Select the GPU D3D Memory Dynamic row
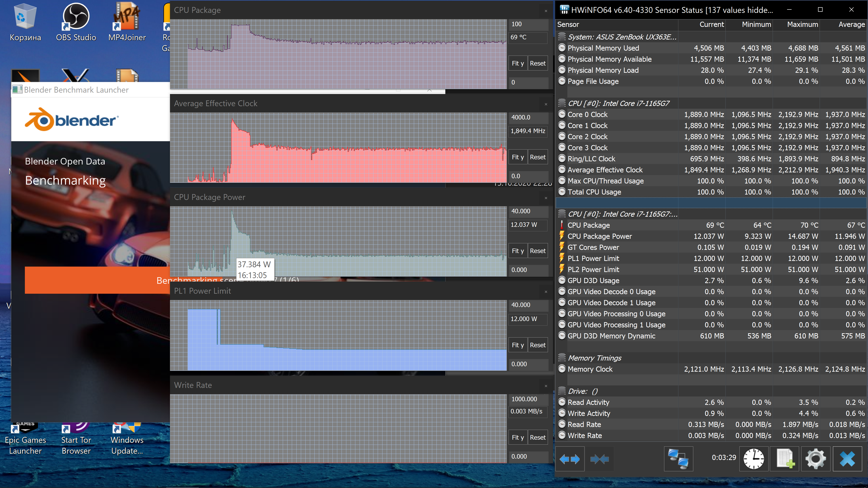Screen dimensions: 868x488 point(711,336)
